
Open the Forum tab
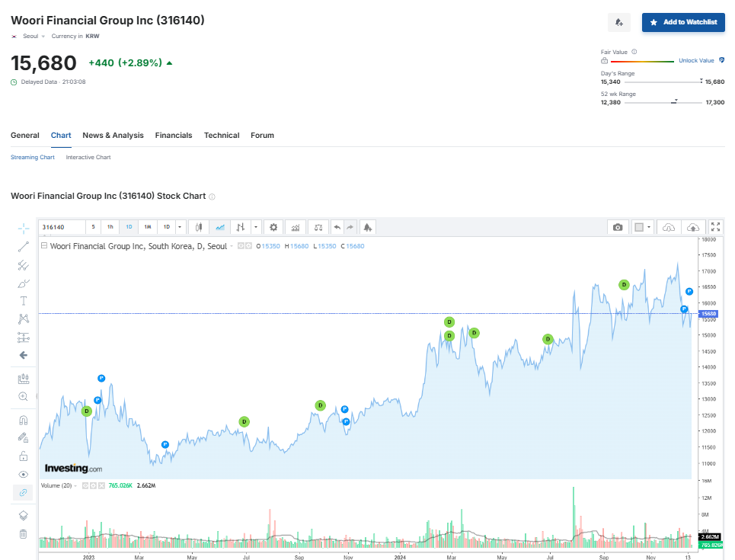(262, 136)
